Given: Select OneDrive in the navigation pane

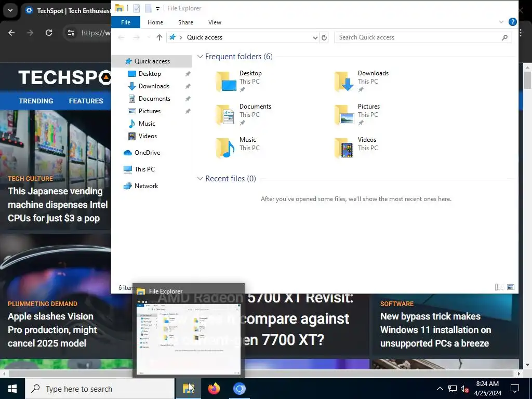Looking at the screenshot, I should point(147,153).
